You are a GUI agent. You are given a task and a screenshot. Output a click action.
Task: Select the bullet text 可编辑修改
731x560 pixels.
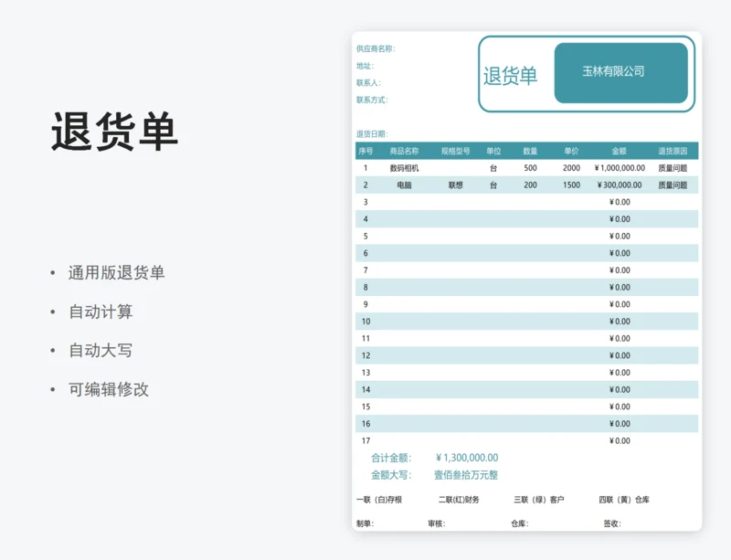coord(109,389)
